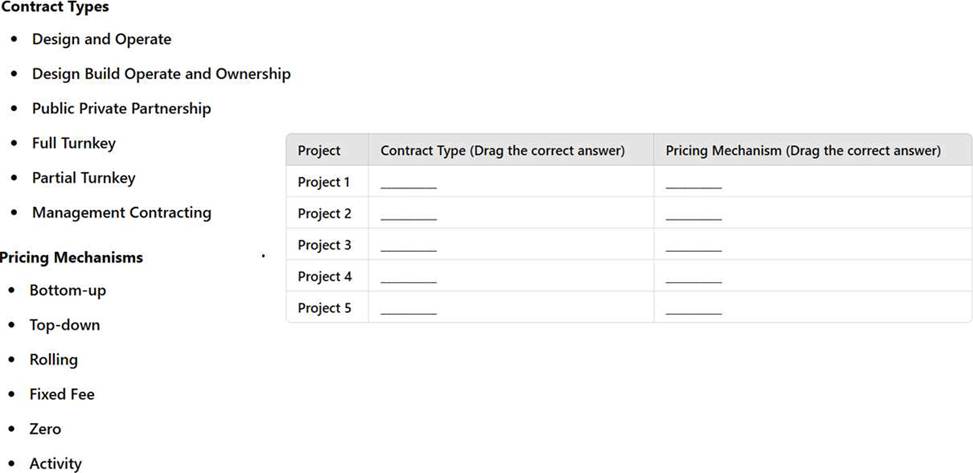The height and width of the screenshot is (473, 973).
Task: Select the Full Turnkey contract type
Action: coord(74,143)
